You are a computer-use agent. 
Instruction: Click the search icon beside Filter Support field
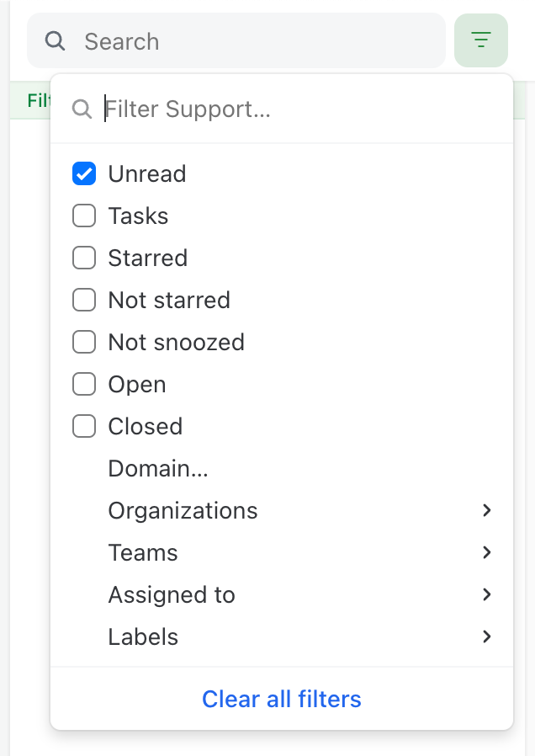[x=82, y=109]
